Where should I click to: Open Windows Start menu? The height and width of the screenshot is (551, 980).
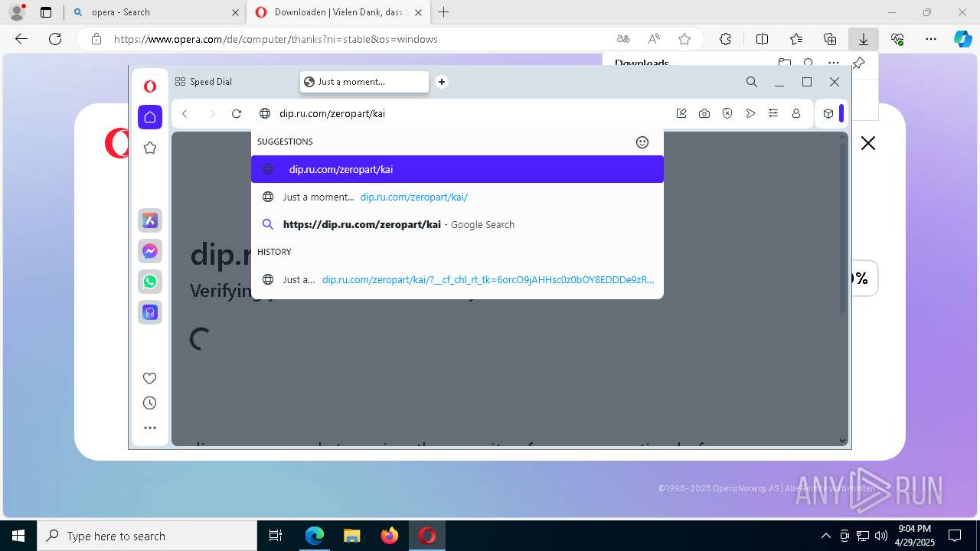(18, 536)
